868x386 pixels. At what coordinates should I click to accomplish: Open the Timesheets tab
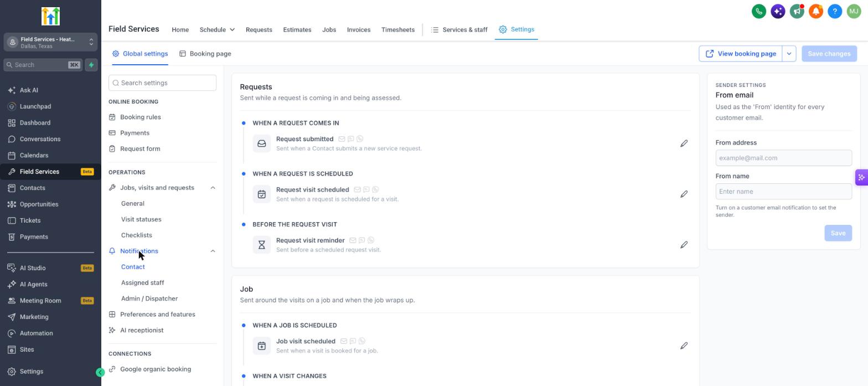398,29
